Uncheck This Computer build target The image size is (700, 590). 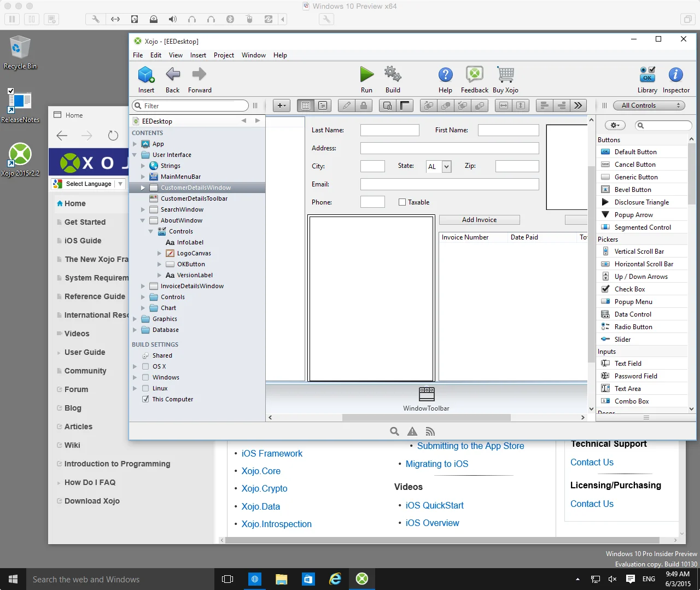point(145,399)
